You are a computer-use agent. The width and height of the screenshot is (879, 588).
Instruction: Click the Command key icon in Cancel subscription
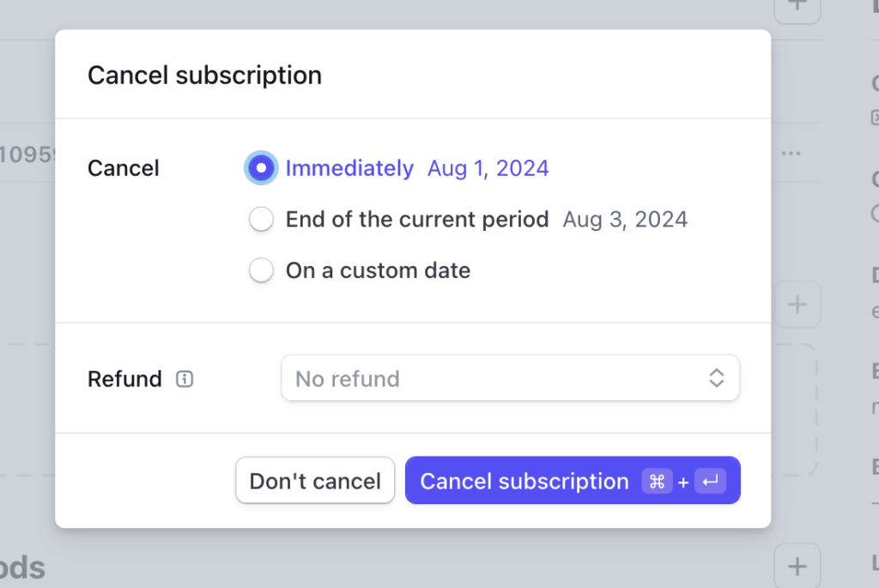point(658,482)
